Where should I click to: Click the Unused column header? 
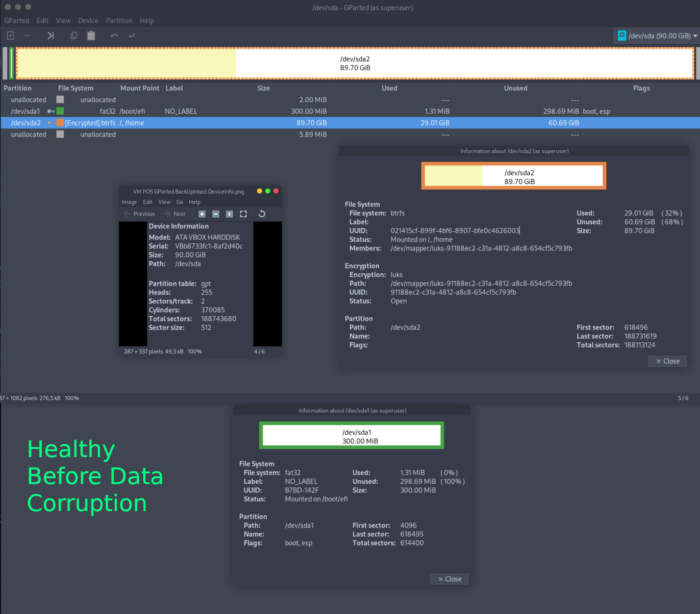(x=516, y=88)
